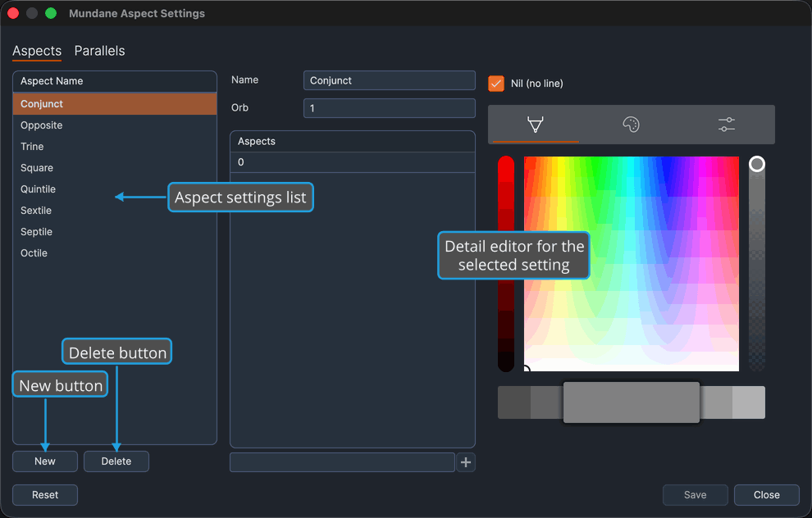The image size is (812, 518).
Task: Click the opacity vertical slider handle
Action: click(x=756, y=164)
